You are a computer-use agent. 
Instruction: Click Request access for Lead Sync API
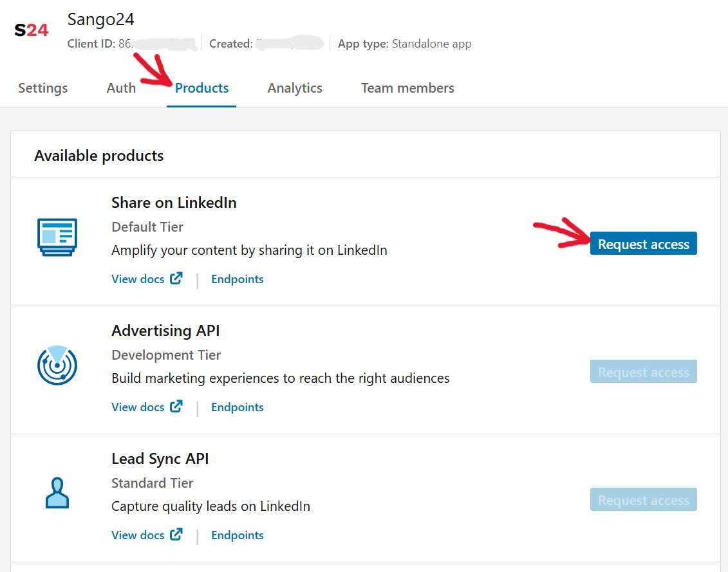tap(643, 499)
